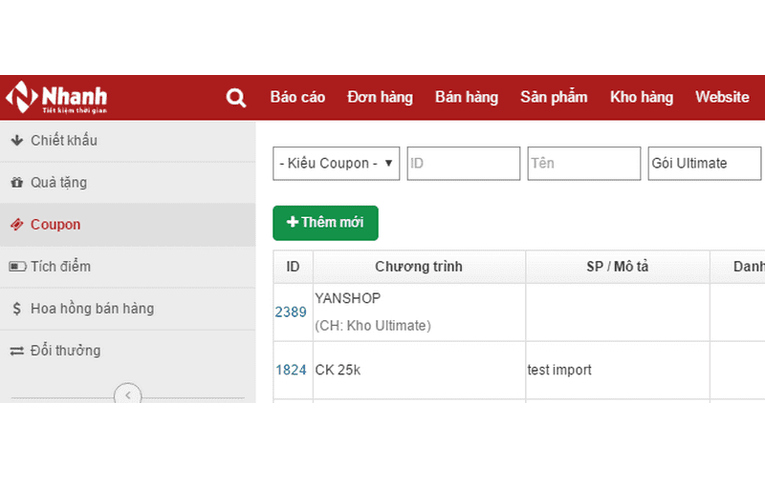Collapse the sidebar with chevron button
Image resolution: width=765 pixels, height=478 pixels.
point(128,395)
